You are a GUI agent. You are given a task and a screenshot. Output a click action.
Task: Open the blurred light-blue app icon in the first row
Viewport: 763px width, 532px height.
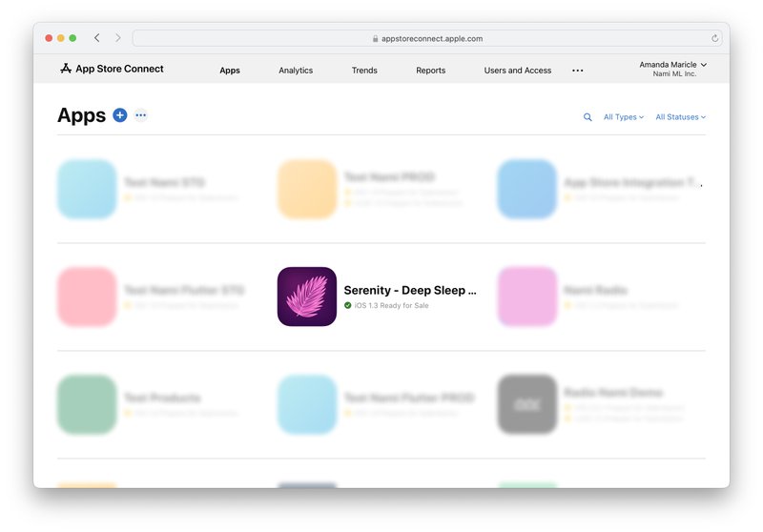point(87,189)
